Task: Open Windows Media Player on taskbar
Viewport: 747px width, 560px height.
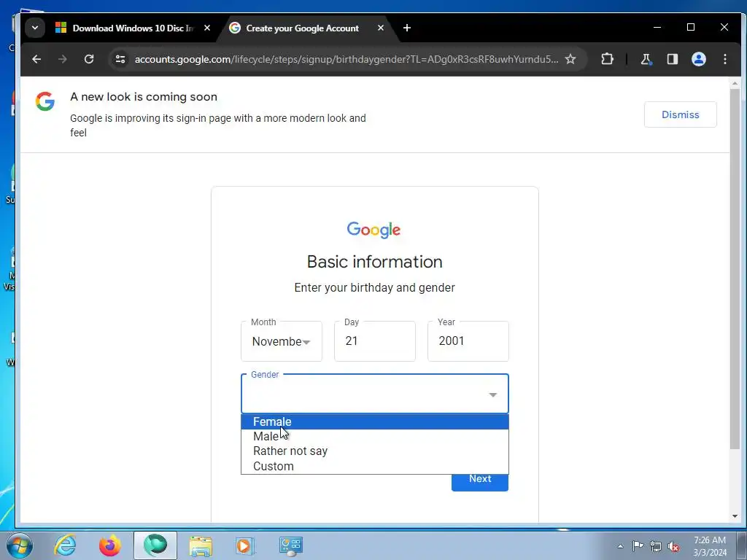Action: [x=245, y=545]
